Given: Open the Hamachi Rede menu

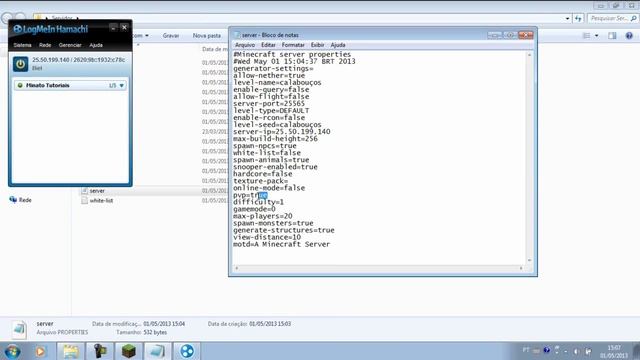Looking at the screenshot, I should [x=45, y=45].
